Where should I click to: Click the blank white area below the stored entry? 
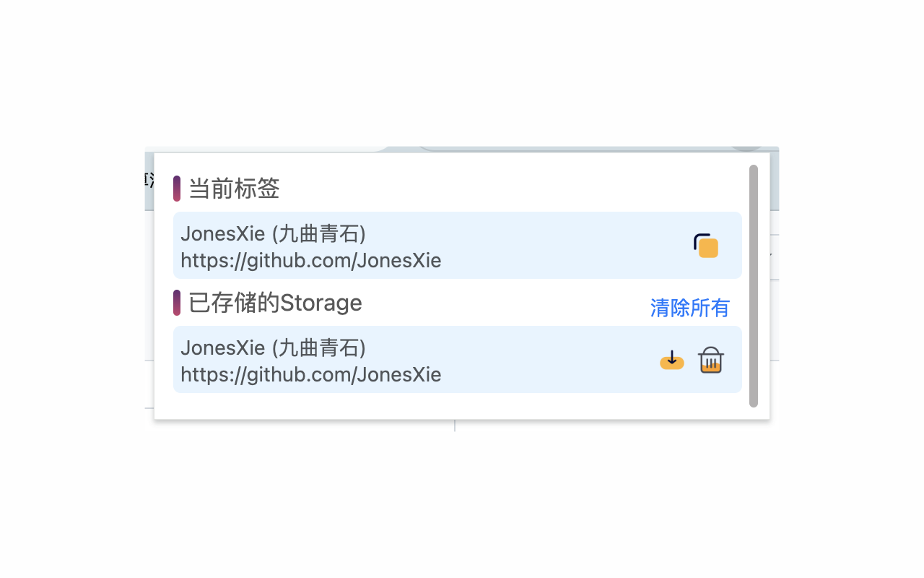pyautogui.click(x=455, y=405)
